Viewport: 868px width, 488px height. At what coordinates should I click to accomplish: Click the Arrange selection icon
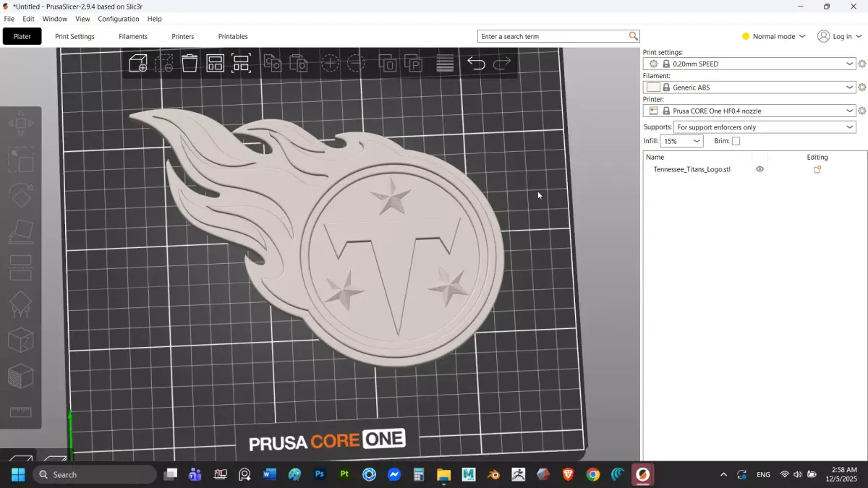coord(241,64)
